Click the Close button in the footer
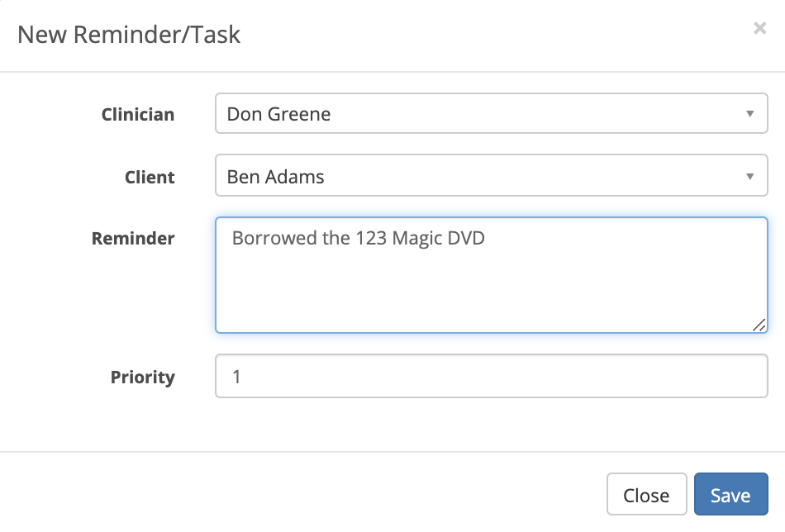 click(646, 494)
